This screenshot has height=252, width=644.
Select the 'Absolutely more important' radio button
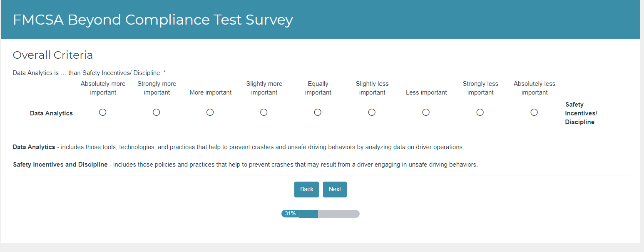pyautogui.click(x=103, y=112)
